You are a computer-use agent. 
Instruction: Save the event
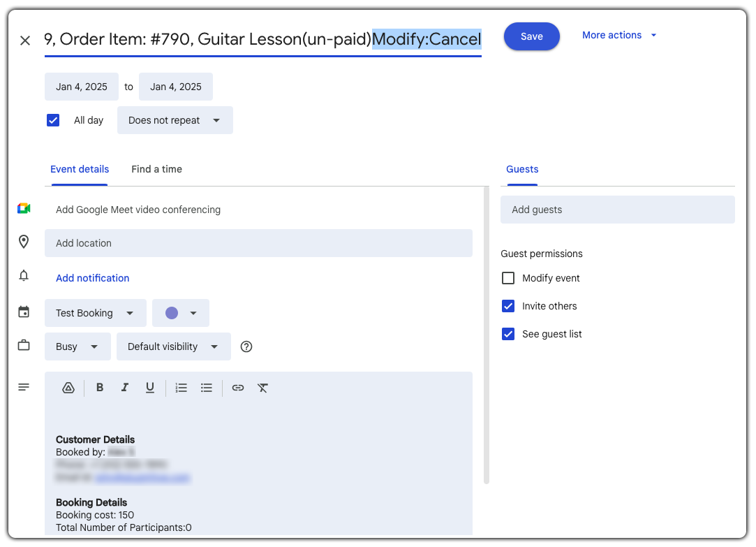532,36
